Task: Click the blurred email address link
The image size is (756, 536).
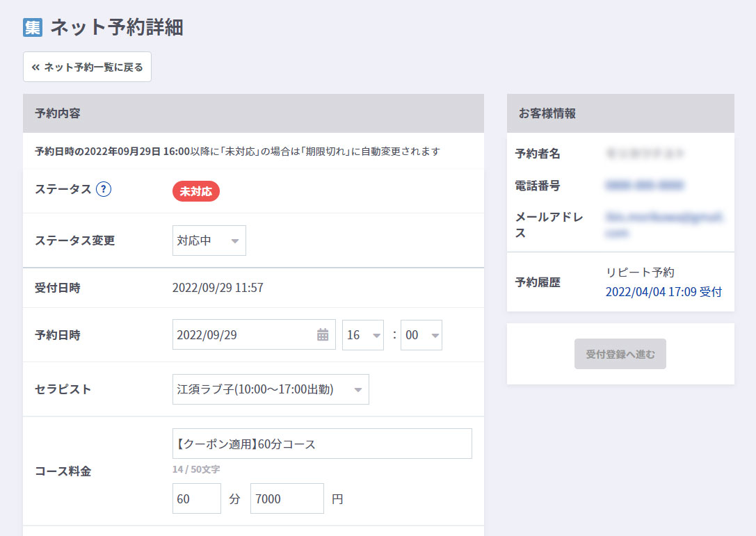Action: click(x=664, y=225)
